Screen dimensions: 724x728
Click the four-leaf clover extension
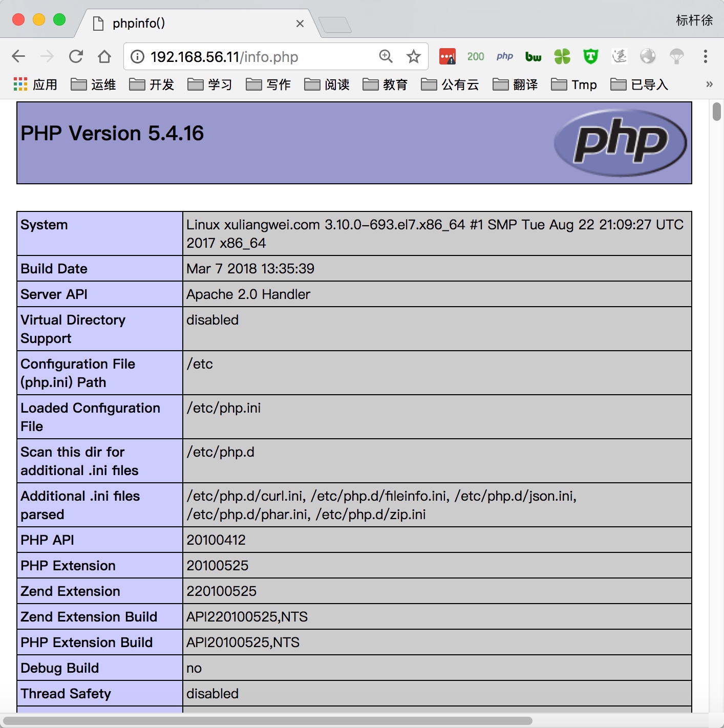562,56
